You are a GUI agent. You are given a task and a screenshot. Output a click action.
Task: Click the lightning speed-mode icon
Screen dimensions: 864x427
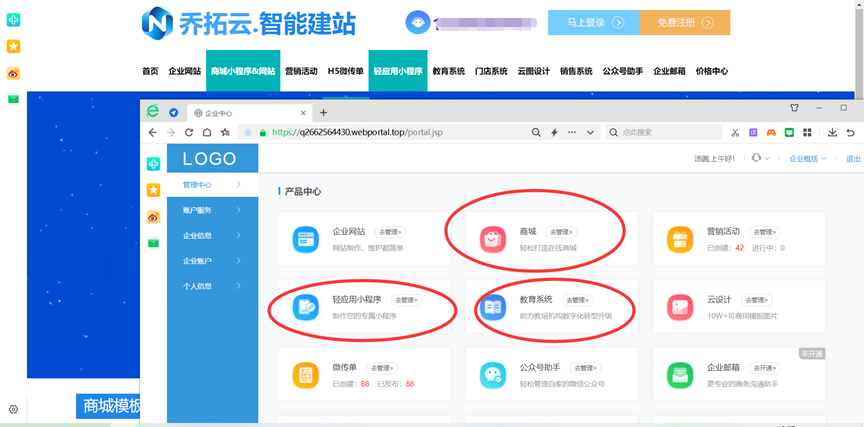coord(554,132)
